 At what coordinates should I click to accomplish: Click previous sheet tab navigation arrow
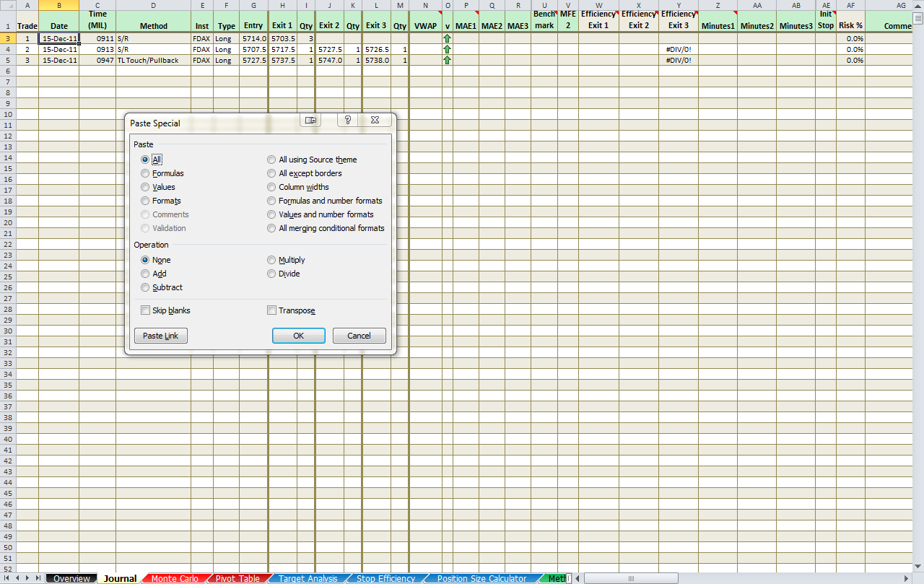(18, 578)
